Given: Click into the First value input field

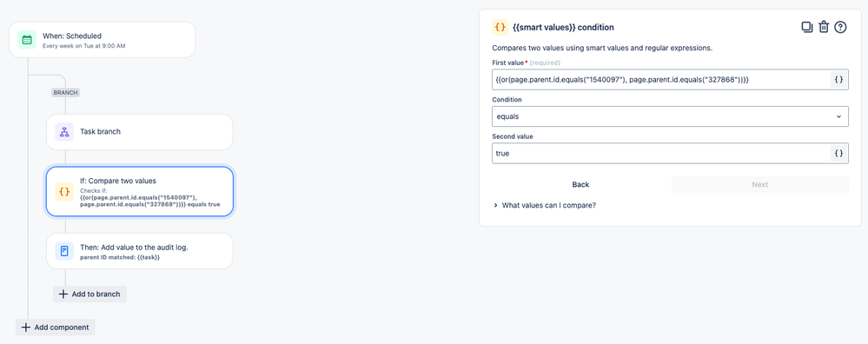Looking at the screenshot, I should [661, 80].
